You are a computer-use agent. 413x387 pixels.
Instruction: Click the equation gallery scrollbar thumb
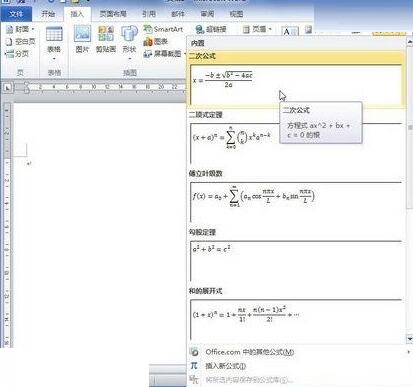coord(410,128)
